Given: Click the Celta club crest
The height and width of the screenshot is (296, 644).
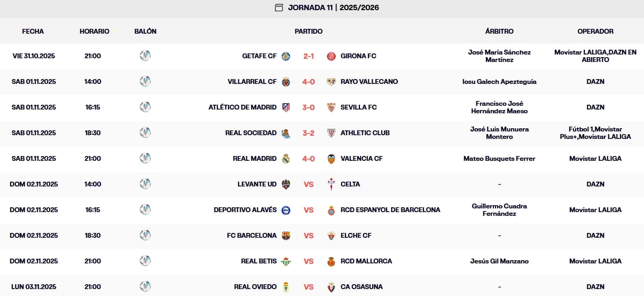Looking at the screenshot, I should click(x=331, y=184).
